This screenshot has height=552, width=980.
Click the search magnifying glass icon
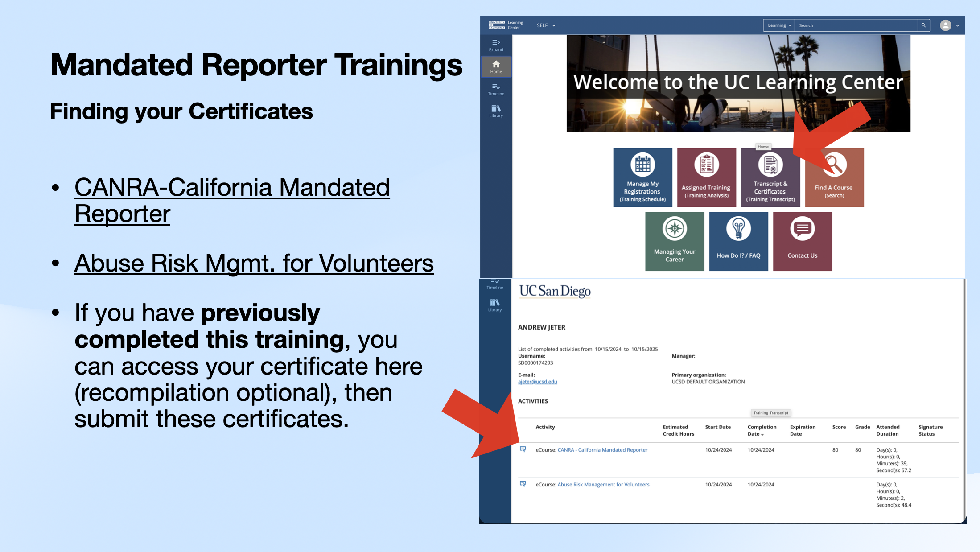click(923, 25)
